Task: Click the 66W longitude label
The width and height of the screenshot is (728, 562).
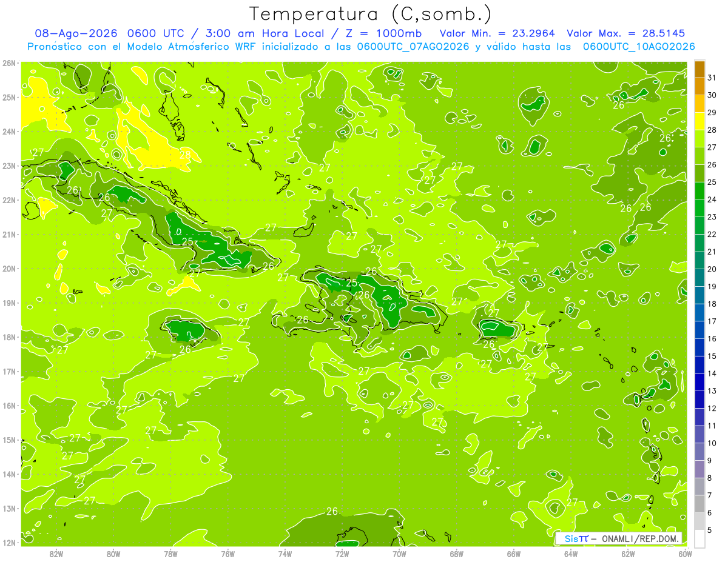Action: [513, 554]
